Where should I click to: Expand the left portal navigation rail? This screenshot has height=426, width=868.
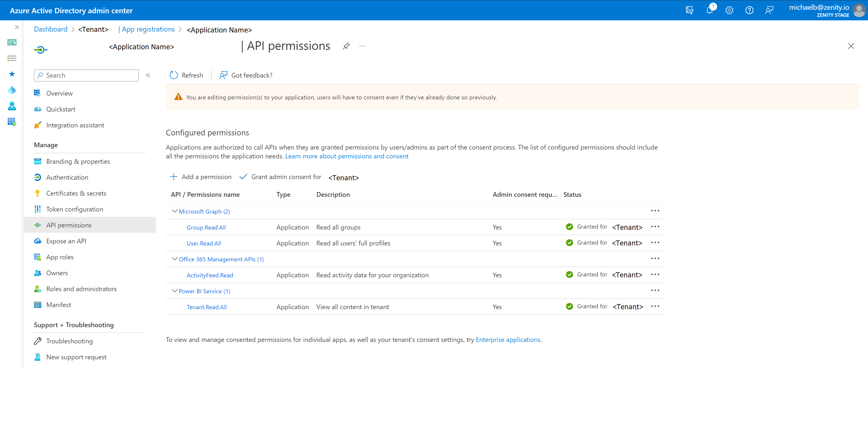click(x=17, y=27)
